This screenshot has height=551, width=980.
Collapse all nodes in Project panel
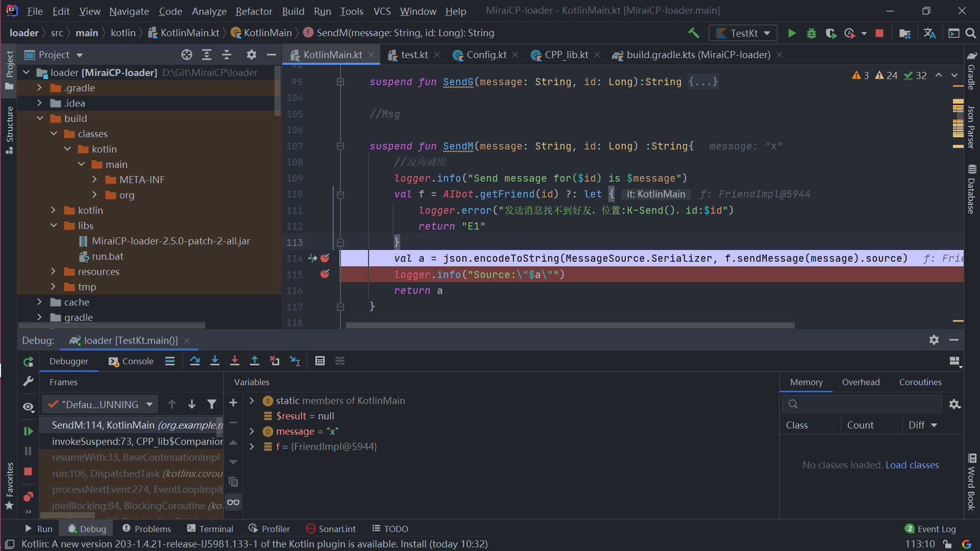pos(226,55)
